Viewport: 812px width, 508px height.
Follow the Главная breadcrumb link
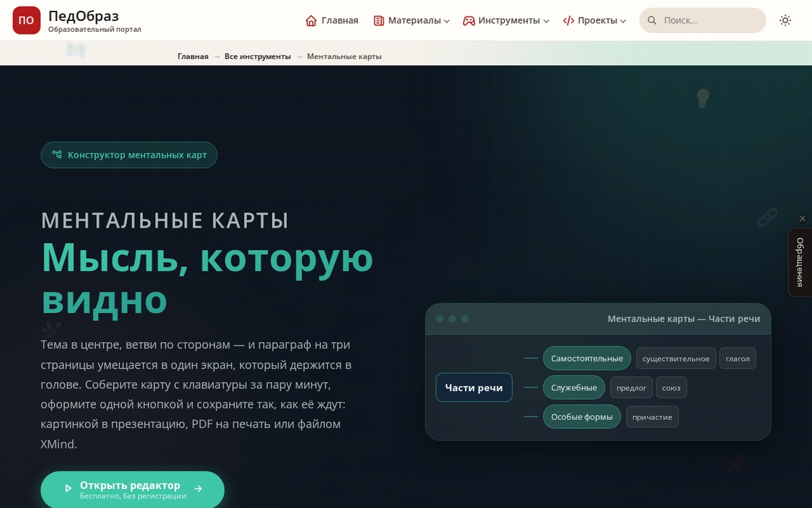(x=193, y=56)
